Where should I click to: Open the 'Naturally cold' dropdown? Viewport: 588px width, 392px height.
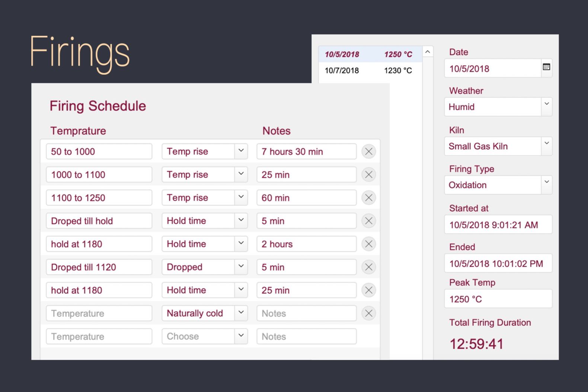[x=241, y=313]
